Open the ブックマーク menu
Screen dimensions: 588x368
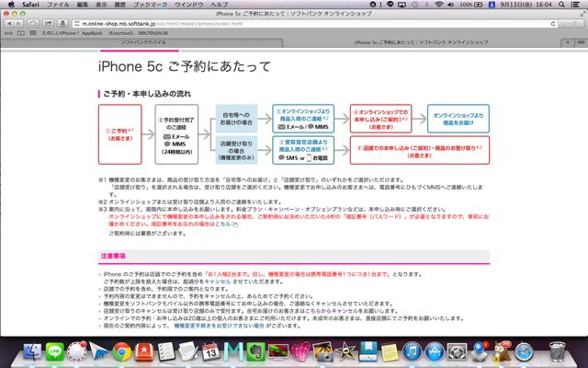151,5
